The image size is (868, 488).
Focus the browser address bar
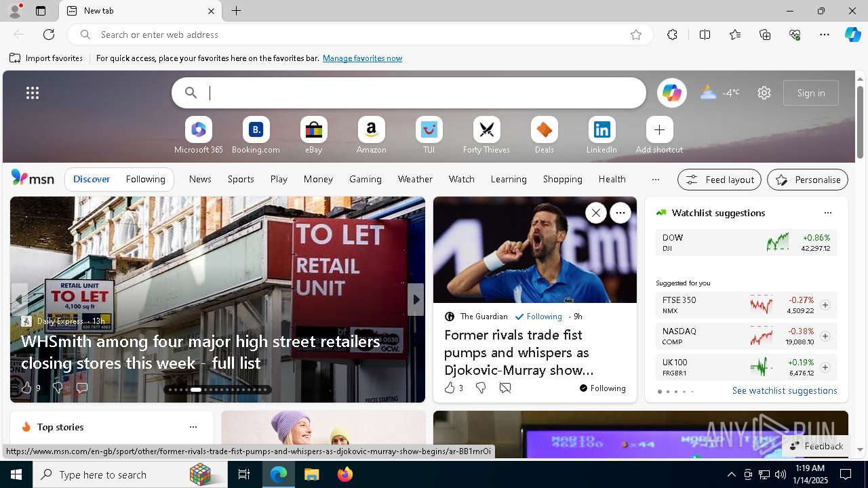coord(359,35)
